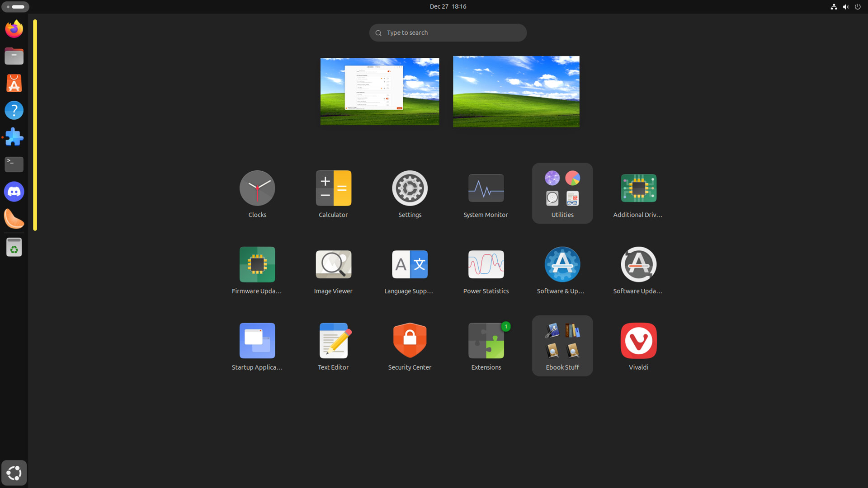Select the empty second workspace thumbnail
Screen dimensions: 868x488
(516, 92)
